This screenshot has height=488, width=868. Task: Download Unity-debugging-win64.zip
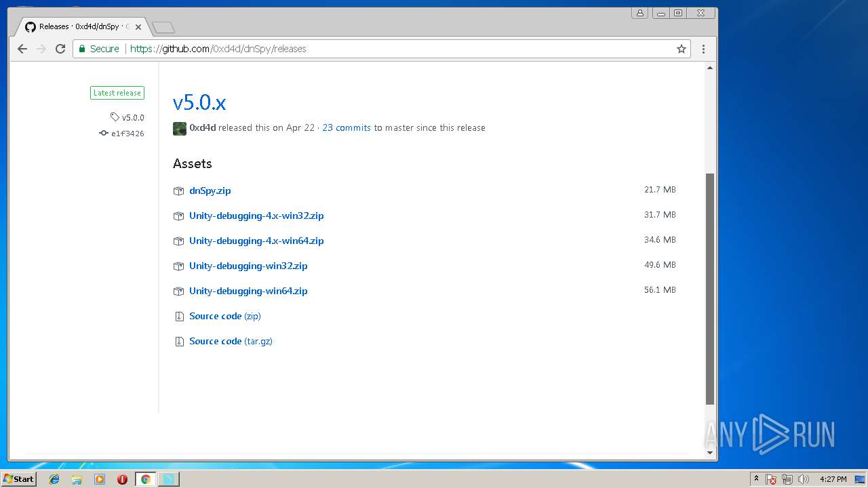tap(248, 291)
